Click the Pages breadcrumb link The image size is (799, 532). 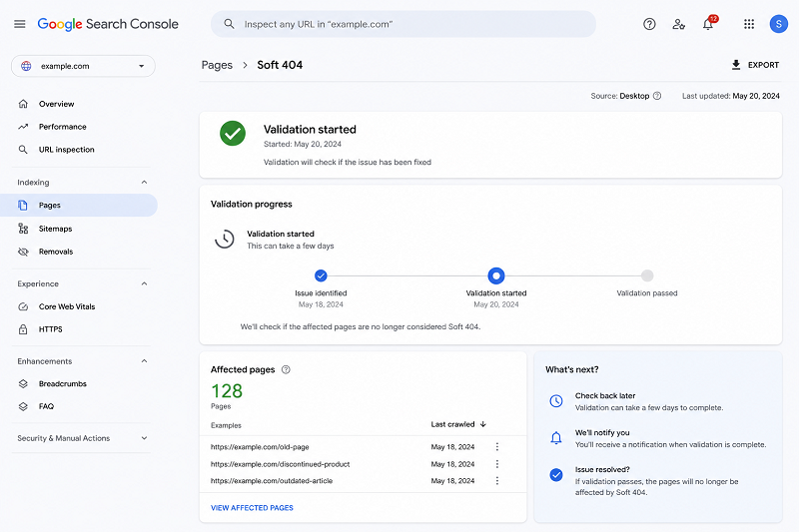[217, 65]
